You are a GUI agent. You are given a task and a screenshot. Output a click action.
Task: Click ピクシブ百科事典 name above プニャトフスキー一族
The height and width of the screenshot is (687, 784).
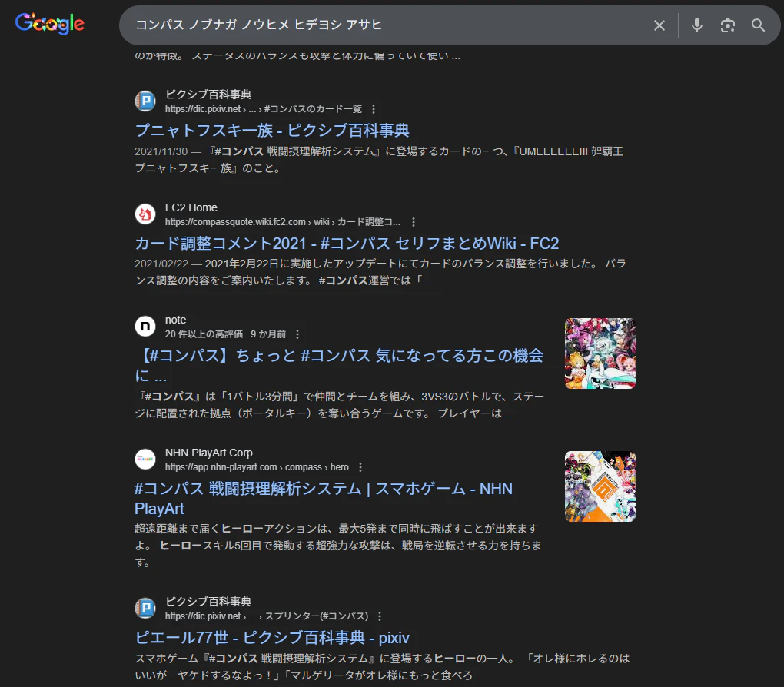(x=208, y=95)
